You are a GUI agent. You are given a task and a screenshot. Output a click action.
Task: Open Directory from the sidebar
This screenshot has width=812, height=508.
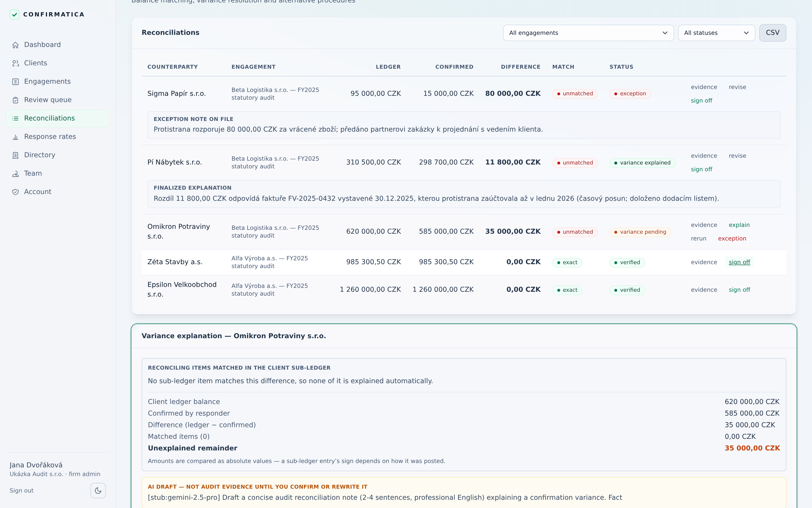tap(58, 155)
